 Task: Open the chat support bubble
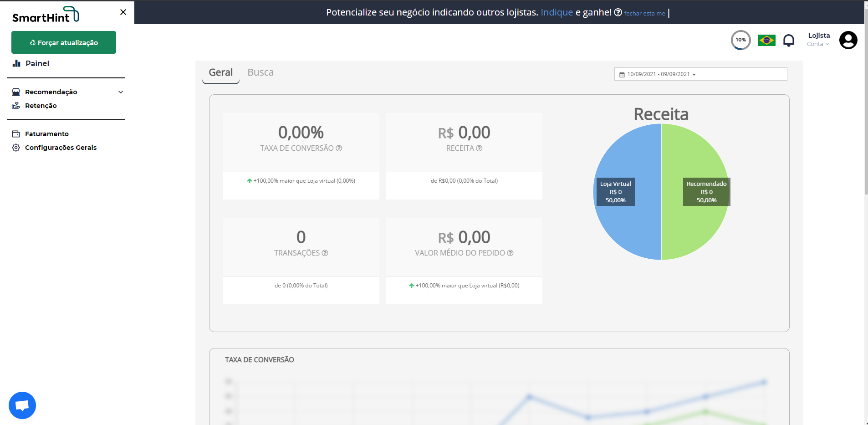22,405
